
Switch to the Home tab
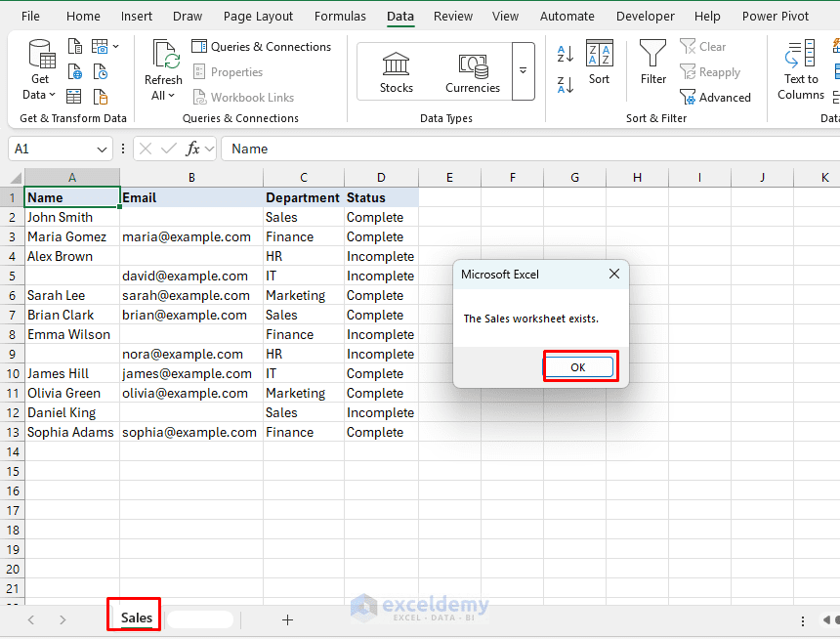click(83, 16)
